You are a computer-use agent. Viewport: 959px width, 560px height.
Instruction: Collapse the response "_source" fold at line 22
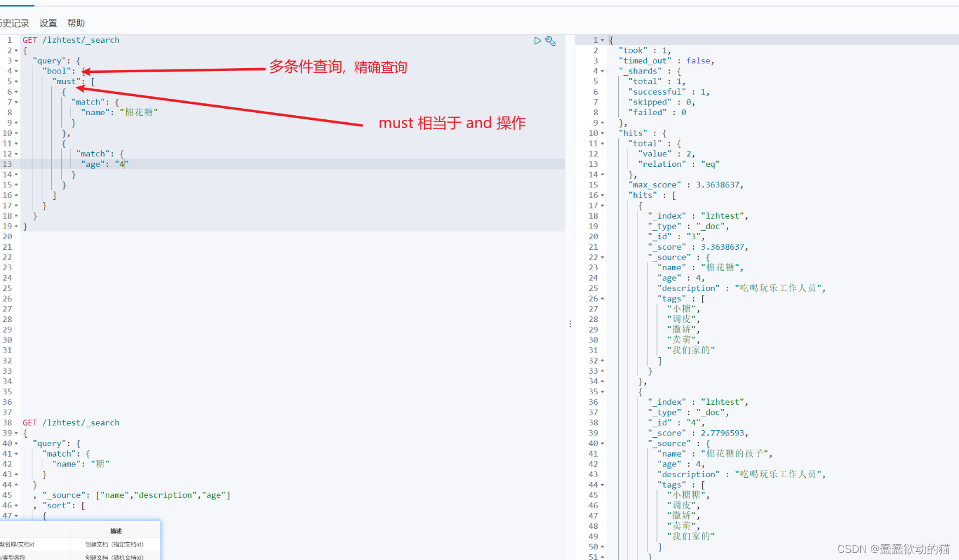click(602, 257)
